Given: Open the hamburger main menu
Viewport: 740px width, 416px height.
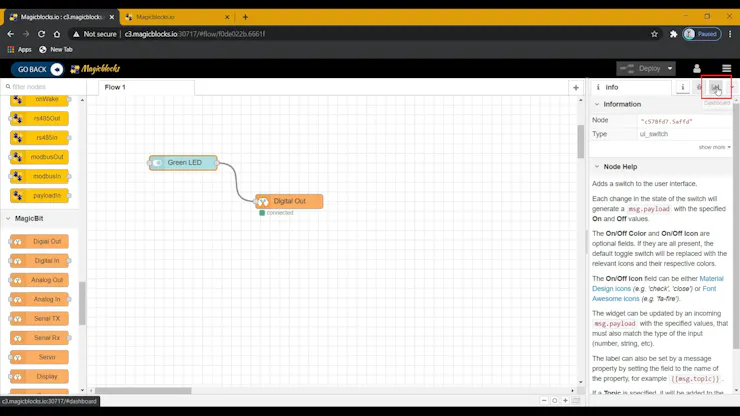Looking at the screenshot, I should [726, 68].
